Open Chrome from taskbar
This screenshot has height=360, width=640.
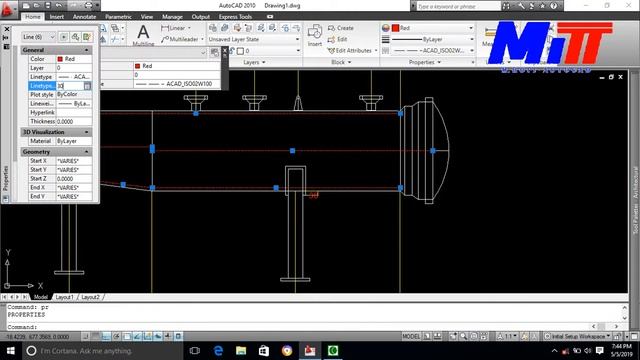click(x=287, y=351)
